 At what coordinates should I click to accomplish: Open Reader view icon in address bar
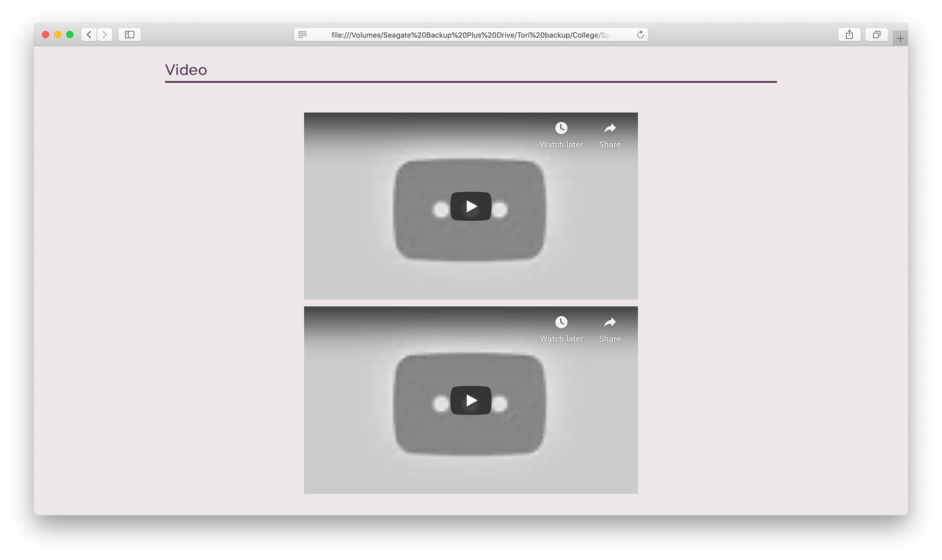coord(303,34)
